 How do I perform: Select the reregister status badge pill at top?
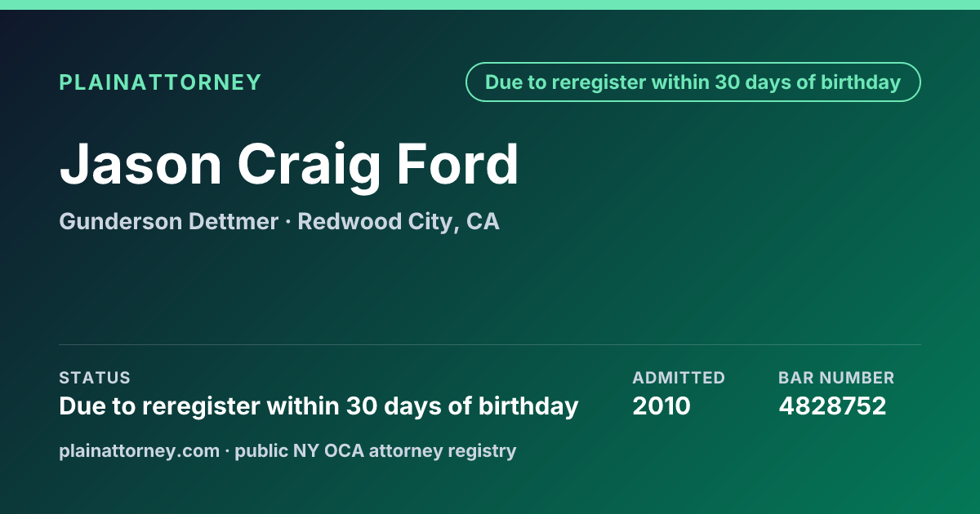coord(693,82)
